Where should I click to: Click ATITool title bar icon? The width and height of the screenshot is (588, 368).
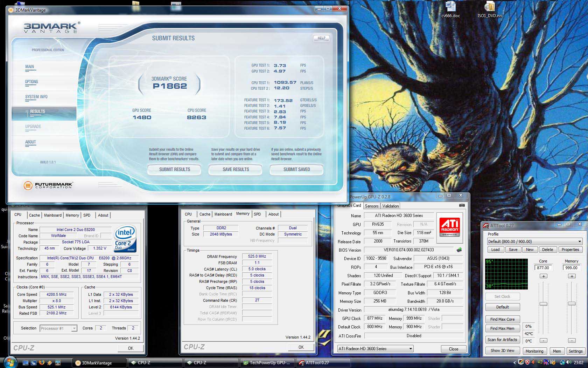[x=486, y=225]
